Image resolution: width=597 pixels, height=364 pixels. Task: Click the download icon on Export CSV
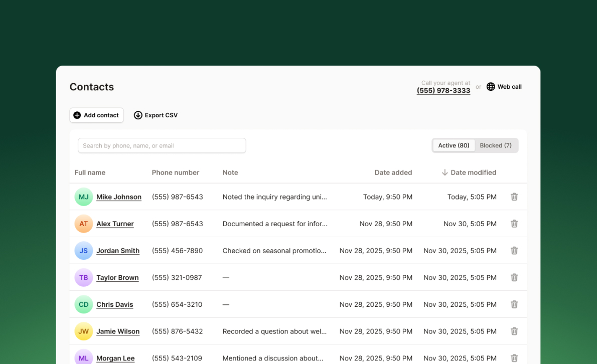[x=138, y=115]
